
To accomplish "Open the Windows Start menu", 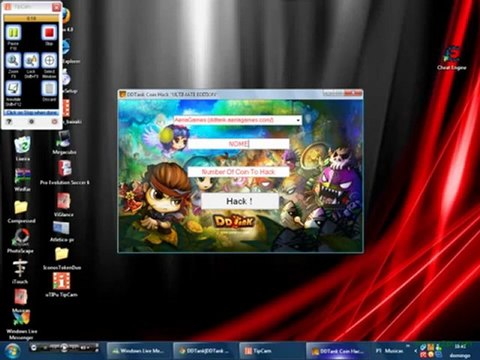I will tap(12, 351).
